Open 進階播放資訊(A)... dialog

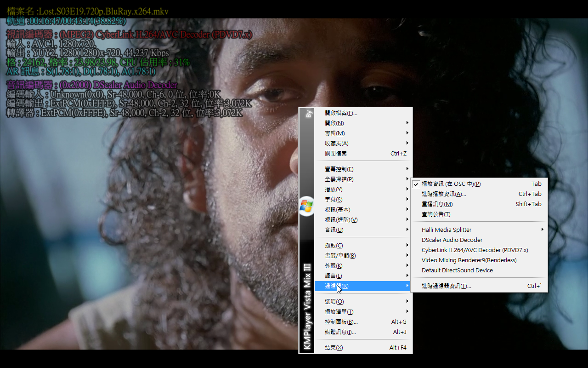point(444,194)
